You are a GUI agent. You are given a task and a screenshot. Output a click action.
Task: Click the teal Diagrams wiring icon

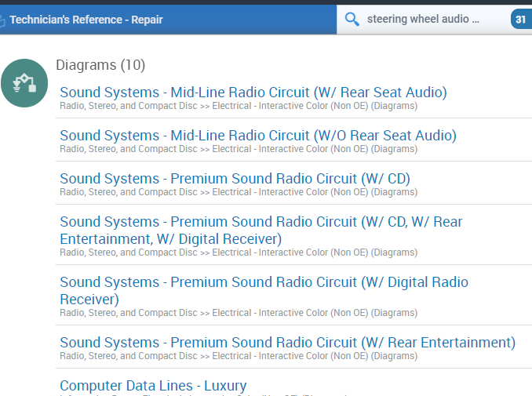(24, 83)
